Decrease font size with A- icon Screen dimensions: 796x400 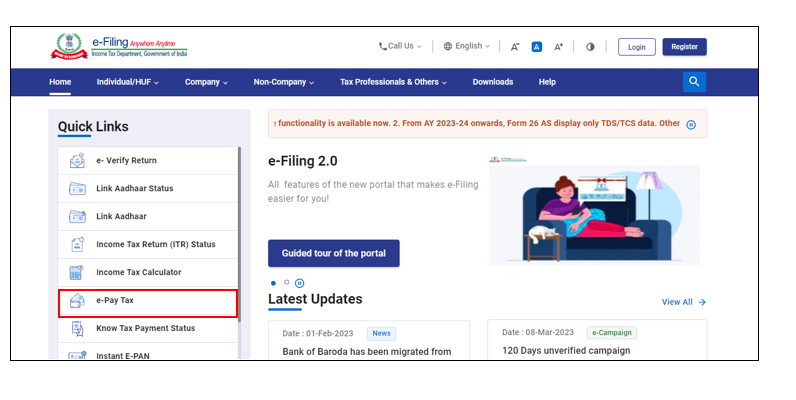click(x=515, y=47)
